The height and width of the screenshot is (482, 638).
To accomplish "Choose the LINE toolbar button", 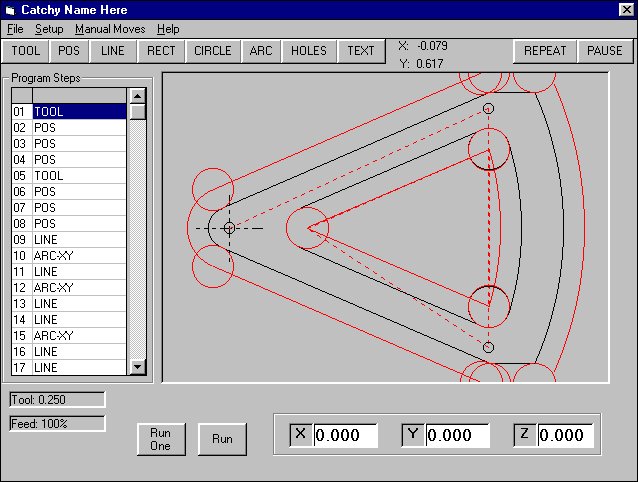I will coord(113,51).
